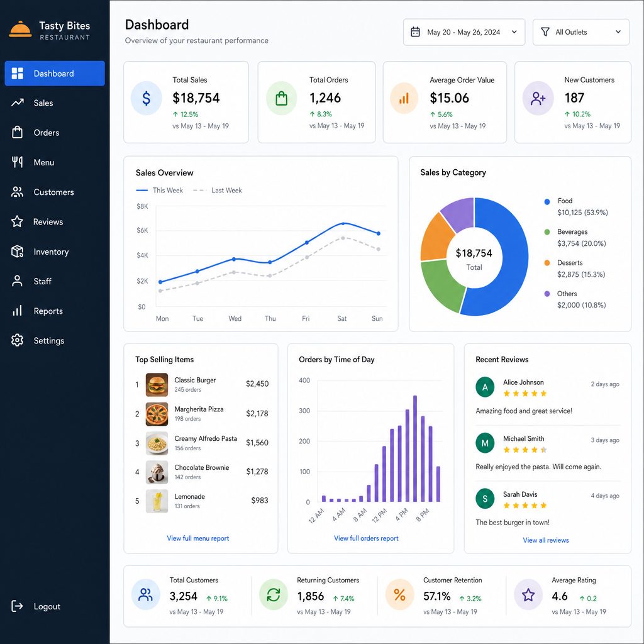Click the Margherita Pizza thumbnail
The width and height of the screenshot is (644, 644).
157,414
